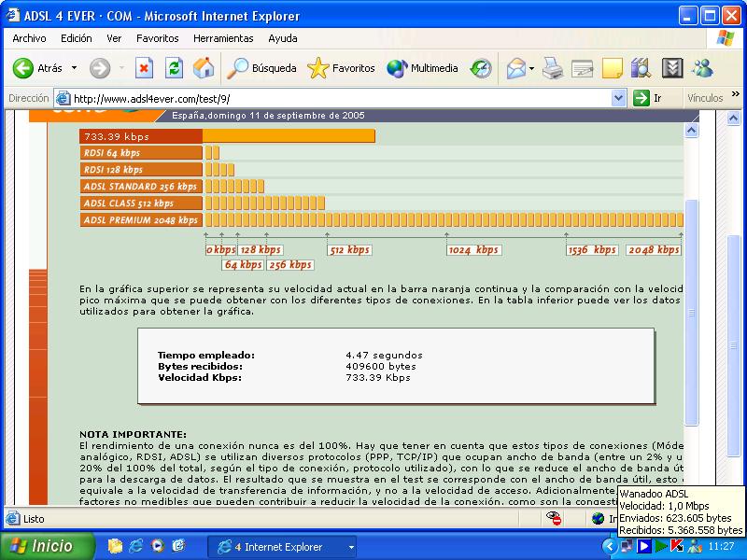The height and width of the screenshot is (560, 747).
Task: Click the address bar URL field
Action: [340, 99]
